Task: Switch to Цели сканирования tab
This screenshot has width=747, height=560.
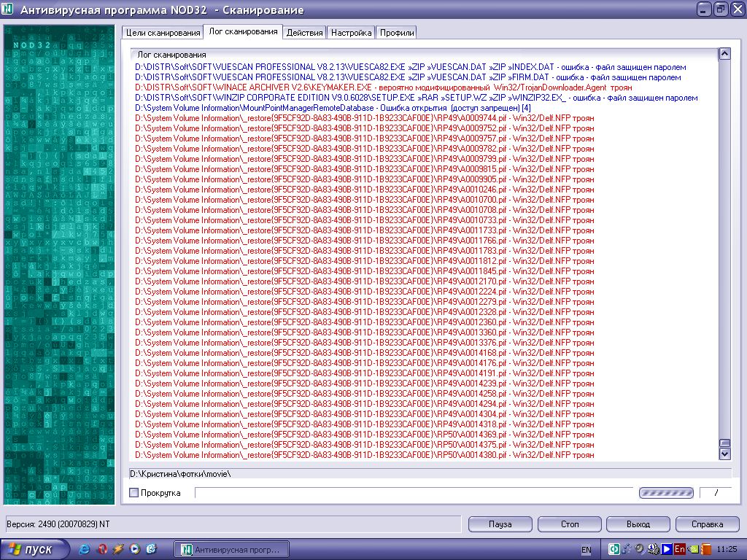Action: (x=163, y=32)
